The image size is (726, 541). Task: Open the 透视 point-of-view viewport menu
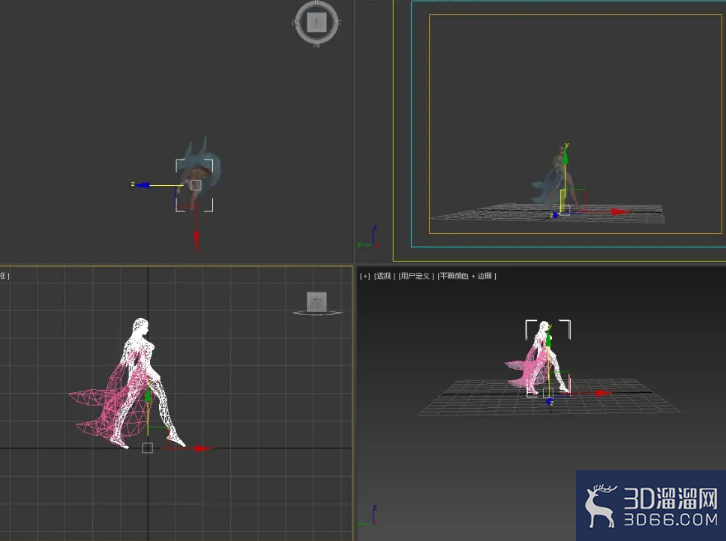coord(384,276)
